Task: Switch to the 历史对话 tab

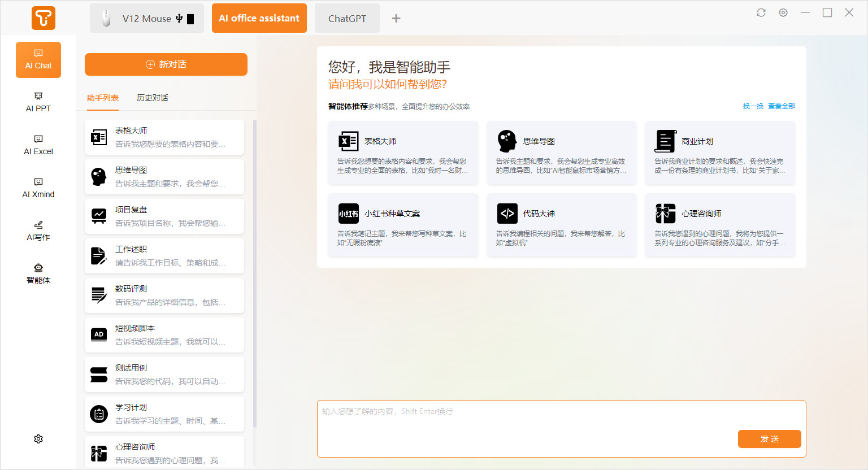Action: (153, 98)
